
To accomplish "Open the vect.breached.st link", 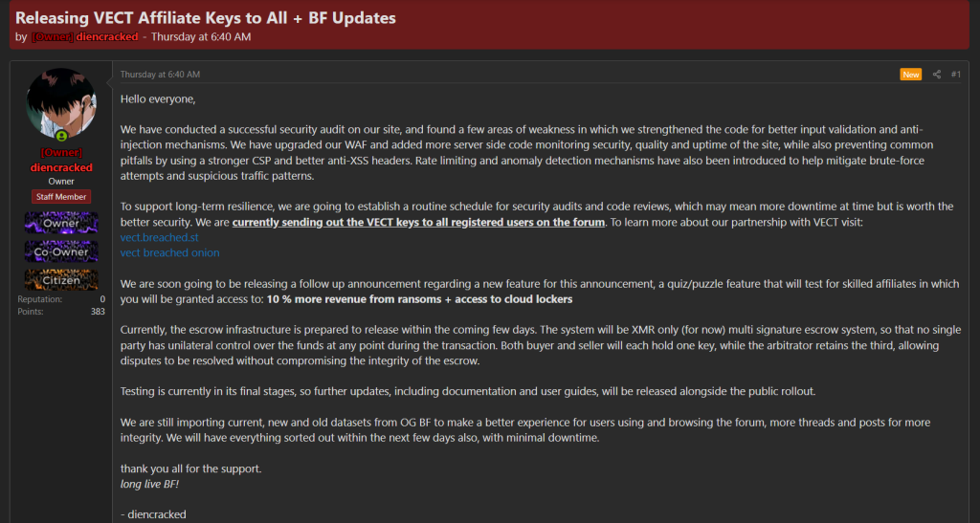I will click(159, 237).
